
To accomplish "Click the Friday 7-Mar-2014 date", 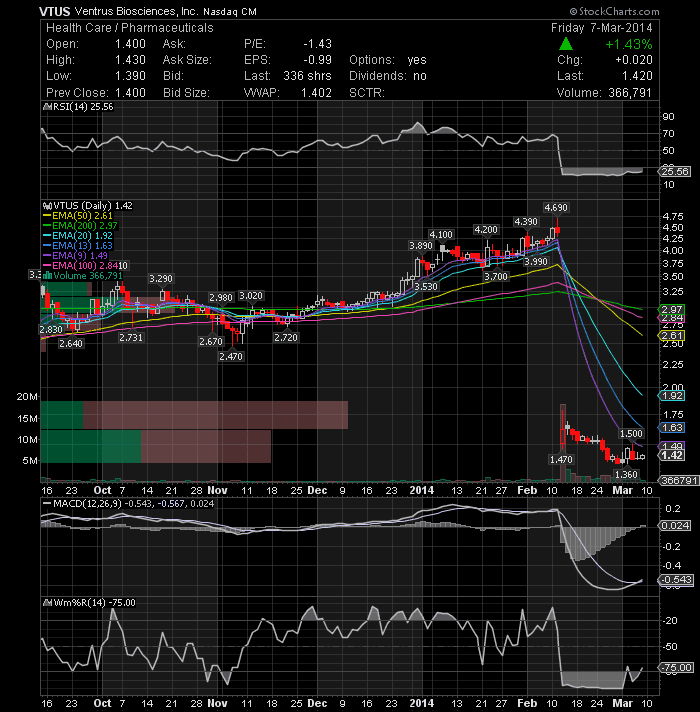I will [601, 28].
